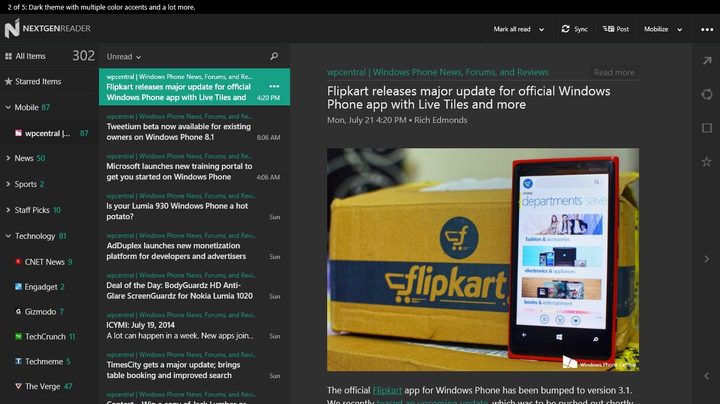Click Read more link
The height and width of the screenshot is (404, 720).
coord(614,72)
